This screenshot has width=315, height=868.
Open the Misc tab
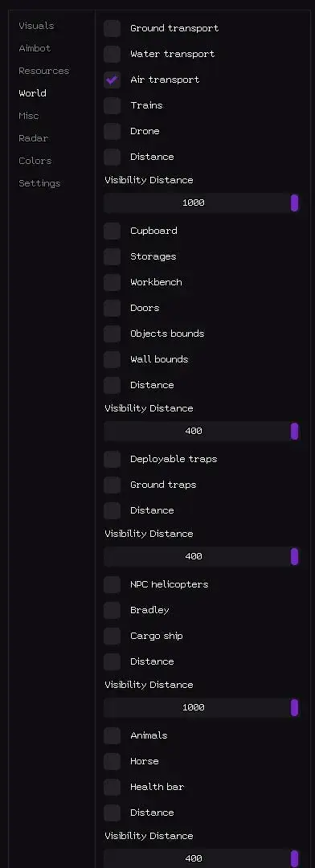(x=29, y=116)
